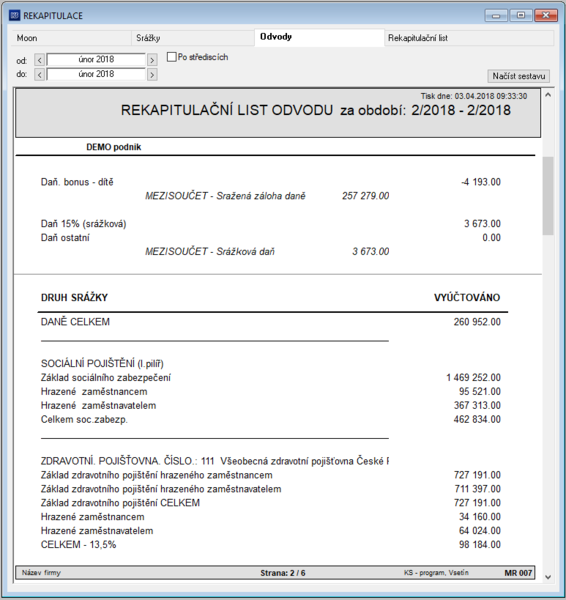Click the value 462 834.00
The width and height of the screenshot is (566, 600).
(477, 419)
